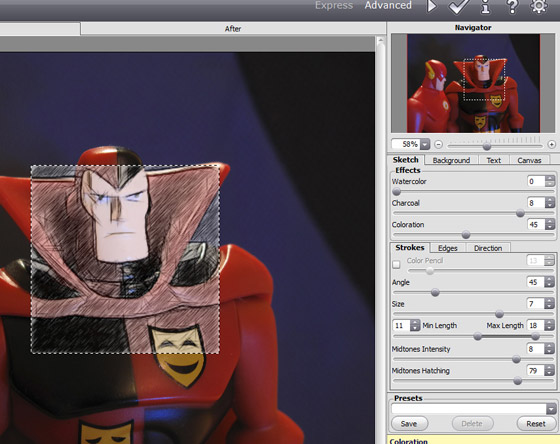Click the Navigator zoom out minus icon

tap(439, 144)
